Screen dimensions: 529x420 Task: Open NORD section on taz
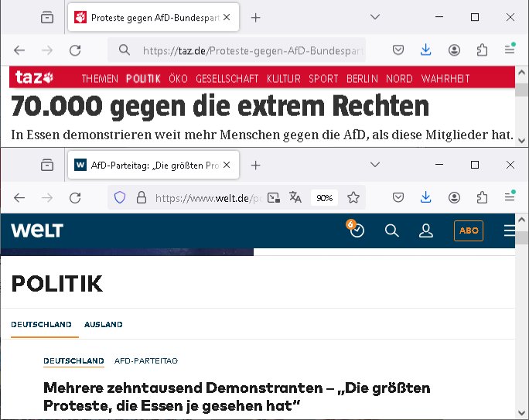(399, 79)
